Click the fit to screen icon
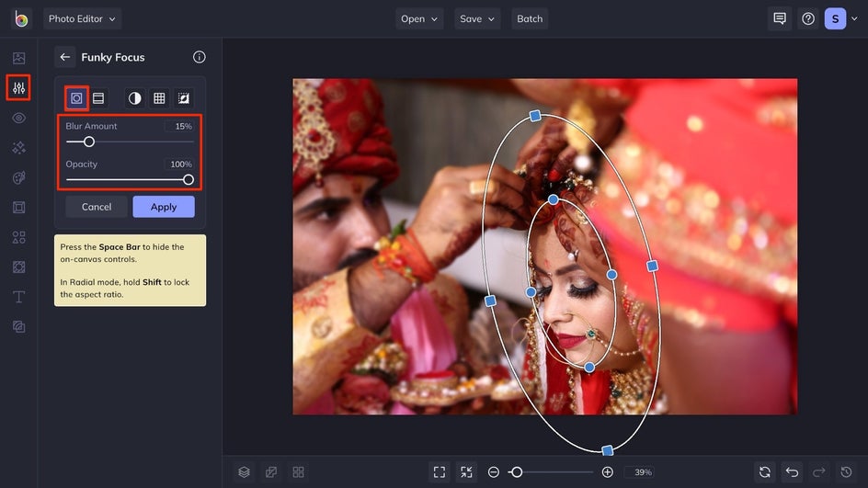This screenshot has height=488, width=868. [440, 472]
